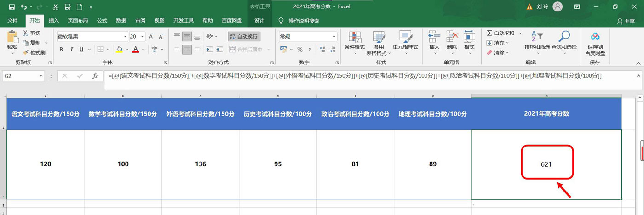644x215 pixels.
Task: Click the fx insert function icon
Action: [x=95, y=76]
